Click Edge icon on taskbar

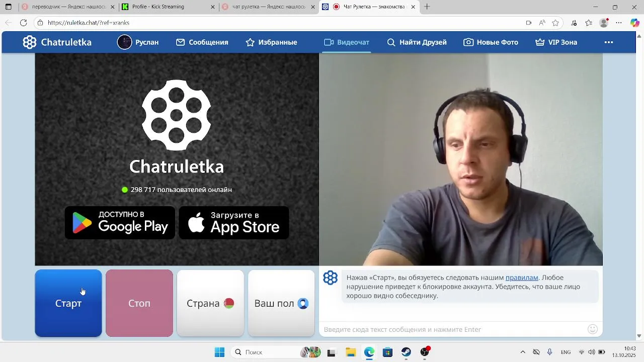[x=369, y=352]
